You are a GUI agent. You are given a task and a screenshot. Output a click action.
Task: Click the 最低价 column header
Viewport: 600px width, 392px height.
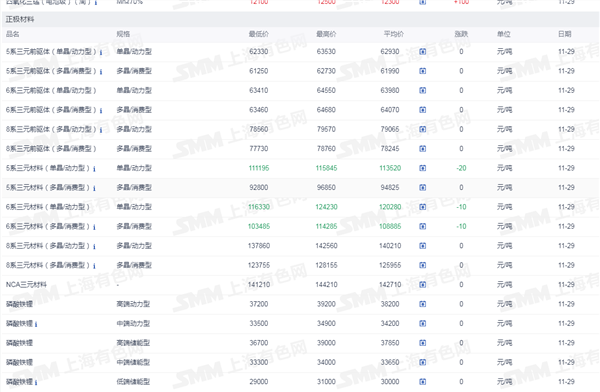coord(259,34)
